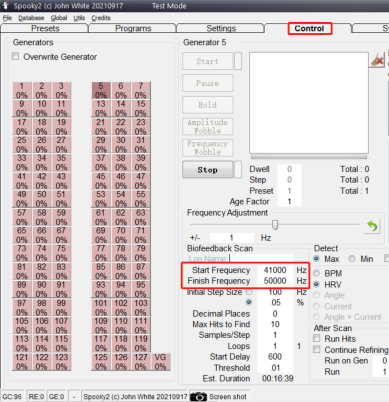Open the Utils menu
Image resolution: width=389 pixels, height=402 pixels.
[x=79, y=18]
